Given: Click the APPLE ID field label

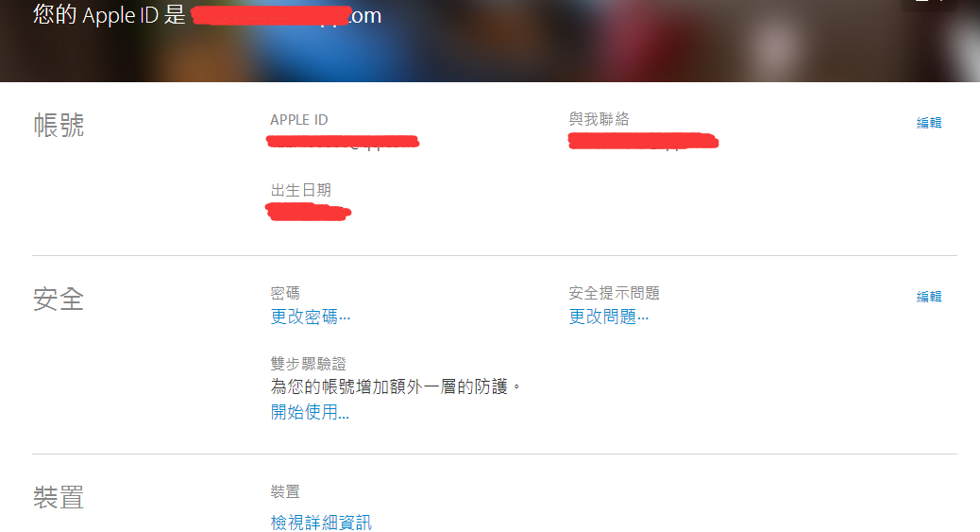Looking at the screenshot, I should (298, 120).
